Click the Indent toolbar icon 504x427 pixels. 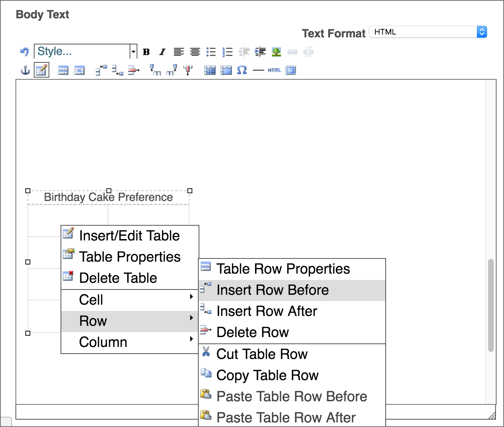[x=260, y=52]
